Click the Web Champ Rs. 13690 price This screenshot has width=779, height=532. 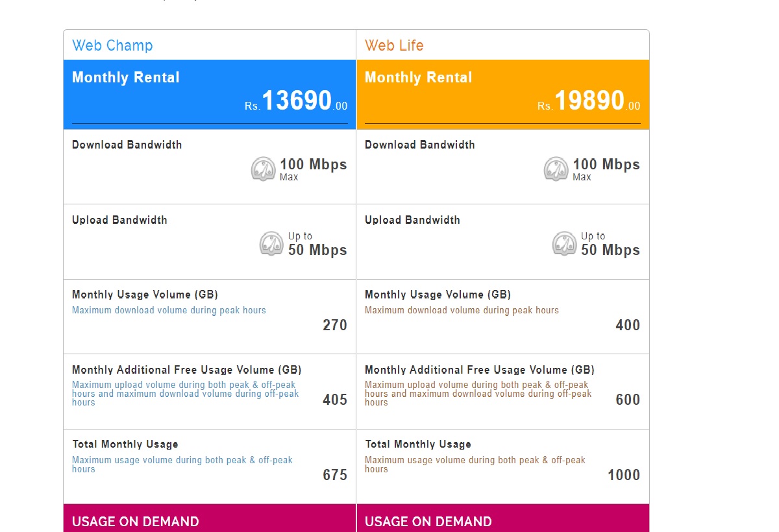point(296,101)
